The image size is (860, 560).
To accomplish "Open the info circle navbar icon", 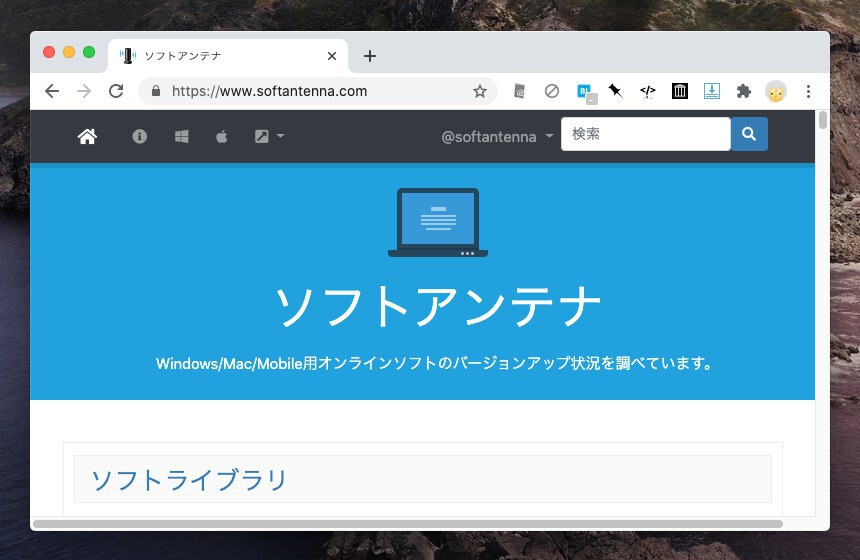I will 139,137.
